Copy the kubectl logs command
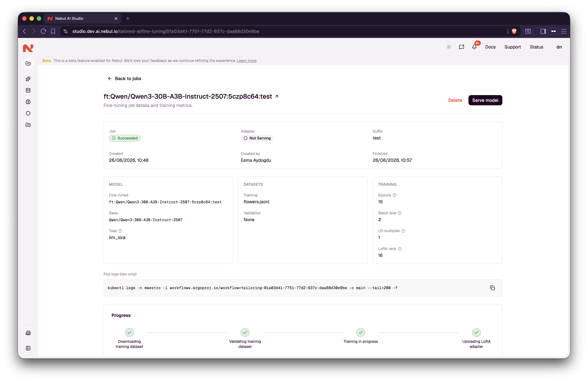The width and height of the screenshot is (588, 382). tap(492, 288)
